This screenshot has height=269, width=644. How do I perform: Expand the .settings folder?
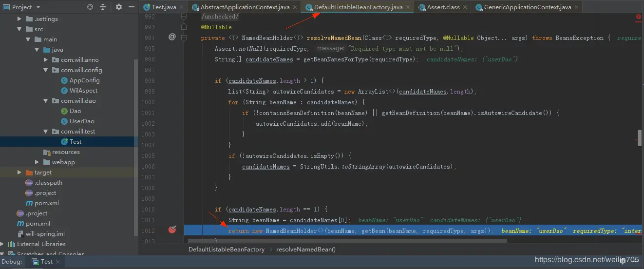(x=19, y=19)
